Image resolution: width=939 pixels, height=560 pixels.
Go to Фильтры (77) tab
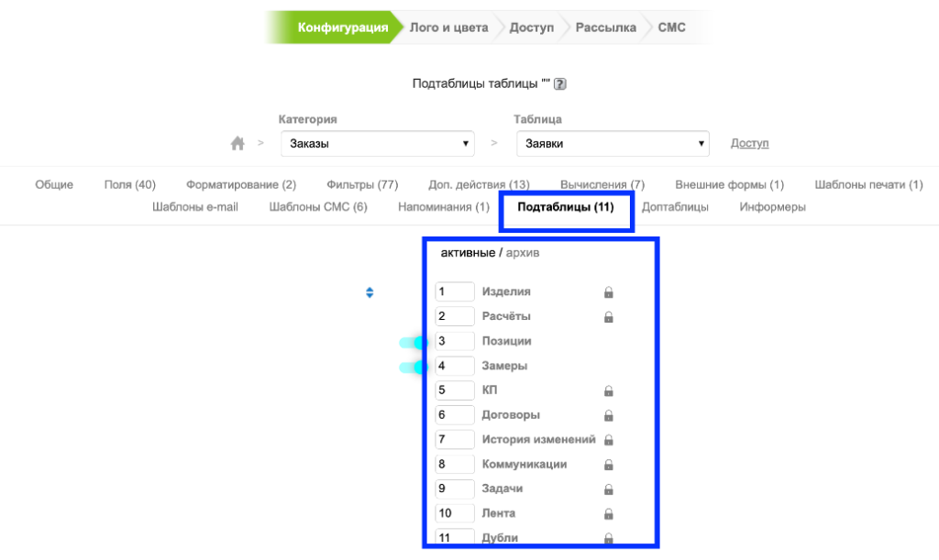coord(361,185)
